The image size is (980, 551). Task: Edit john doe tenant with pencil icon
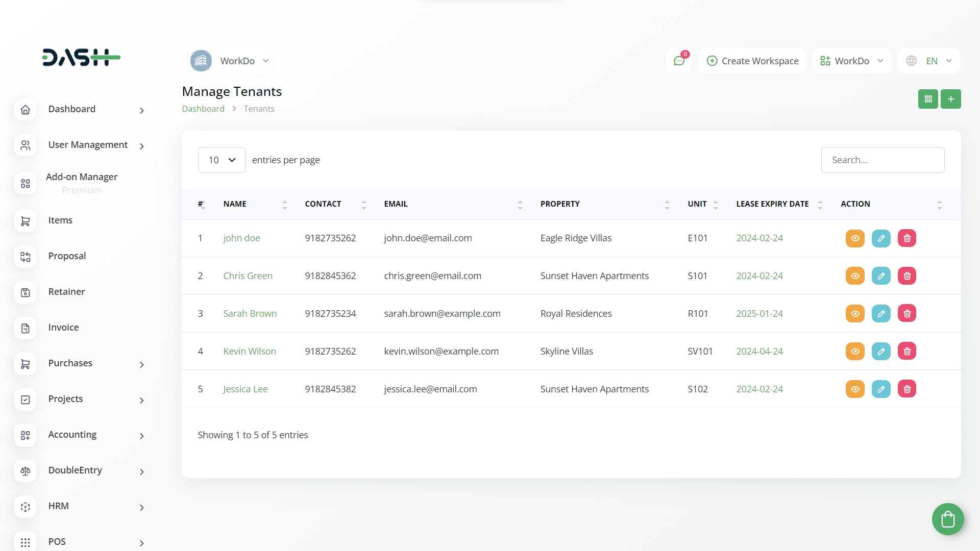(881, 238)
